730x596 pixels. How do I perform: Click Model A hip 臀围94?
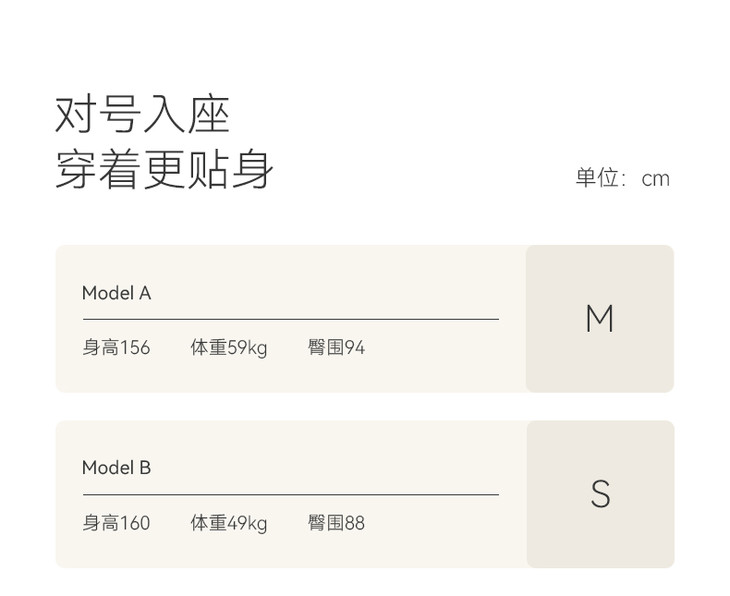click(337, 348)
